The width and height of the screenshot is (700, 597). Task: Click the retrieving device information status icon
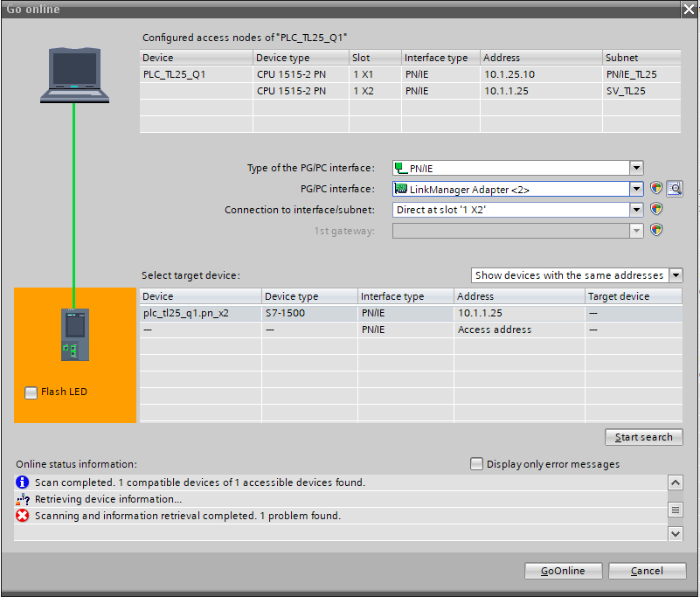(23, 499)
